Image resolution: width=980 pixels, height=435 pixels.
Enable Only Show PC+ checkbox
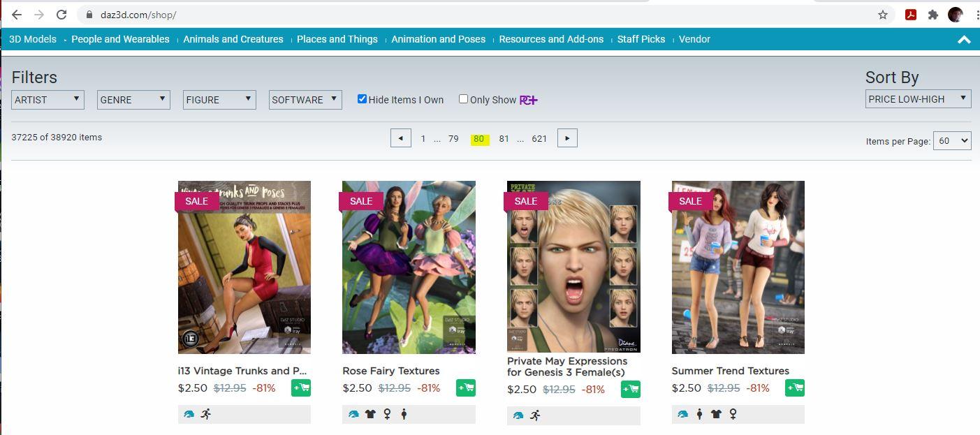[x=463, y=99]
